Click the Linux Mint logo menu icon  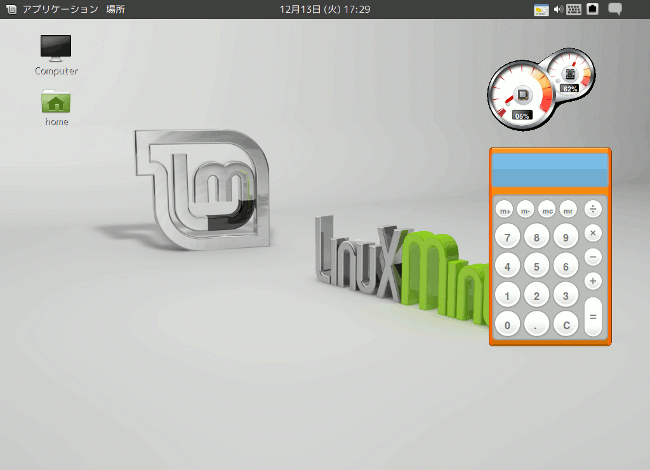pyautogui.click(x=10, y=9)
